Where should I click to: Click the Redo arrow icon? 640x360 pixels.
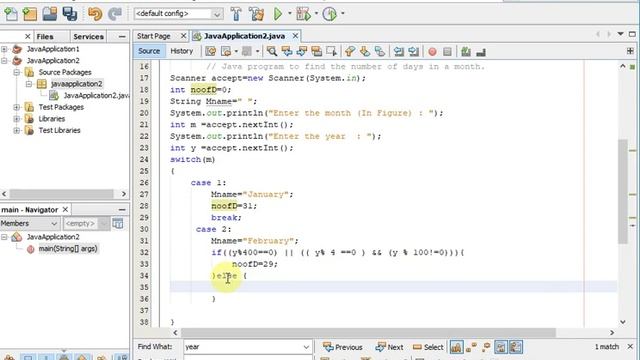click(x=115, y=14)
